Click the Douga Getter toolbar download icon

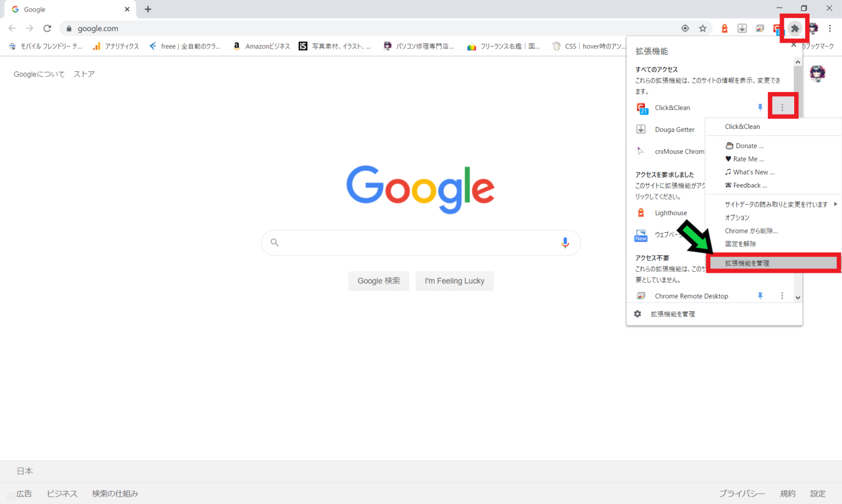coord(742,28)
